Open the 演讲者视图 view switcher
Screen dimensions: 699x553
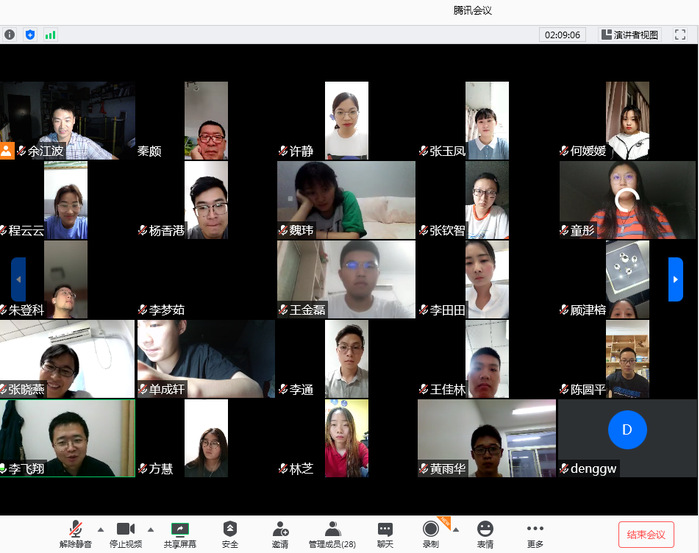point(630,34)
